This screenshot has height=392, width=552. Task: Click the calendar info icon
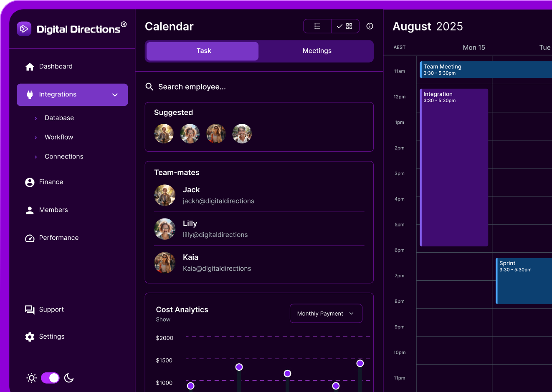coord(370,26)
